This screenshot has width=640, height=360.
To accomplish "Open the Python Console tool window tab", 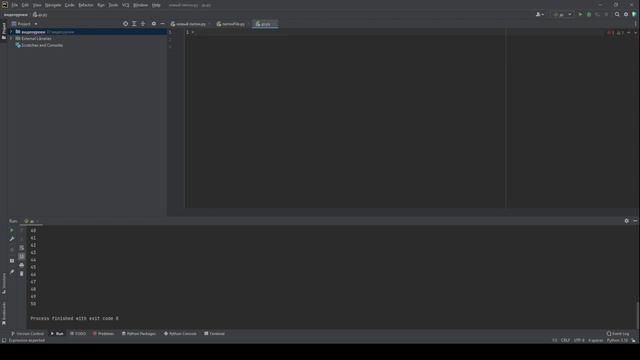I will (180, 334).
